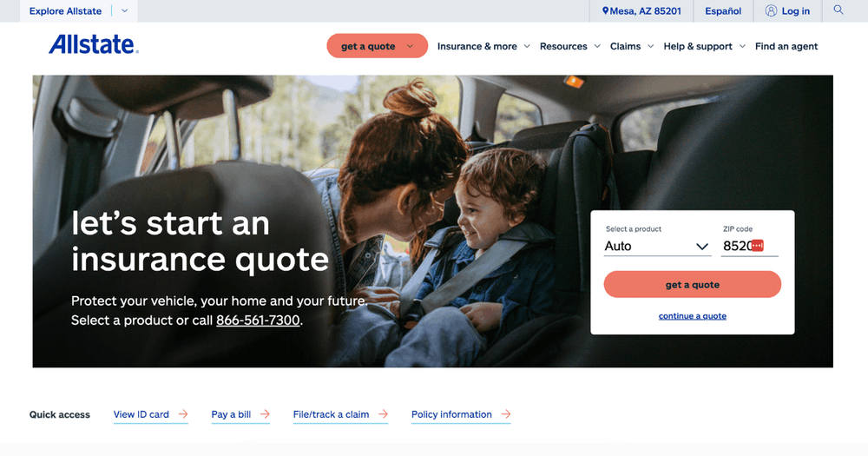The width and height of the screenshot is (868, 456).
Task: Expand the Explore Allstate chevron
Action: 124,10
